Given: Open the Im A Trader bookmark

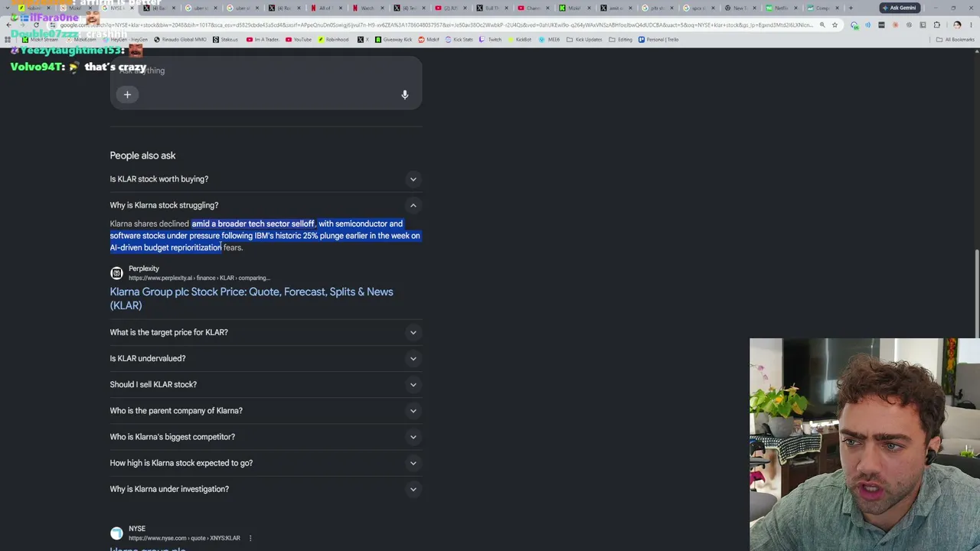Looking at the screenshot, I should click(x=263, y=39).
